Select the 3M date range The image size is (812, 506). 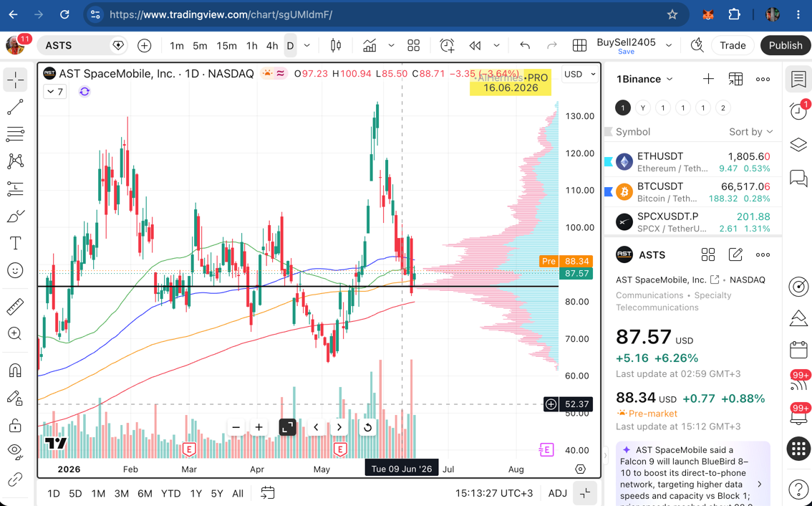121,494
